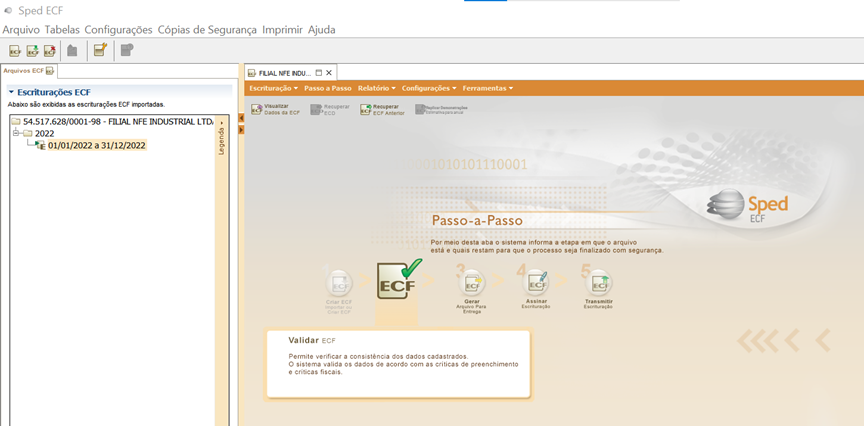Click the first ECF icon in the main toolbar
The height and width of the screenshot is (426, 864).
click(x=15, y=51)
